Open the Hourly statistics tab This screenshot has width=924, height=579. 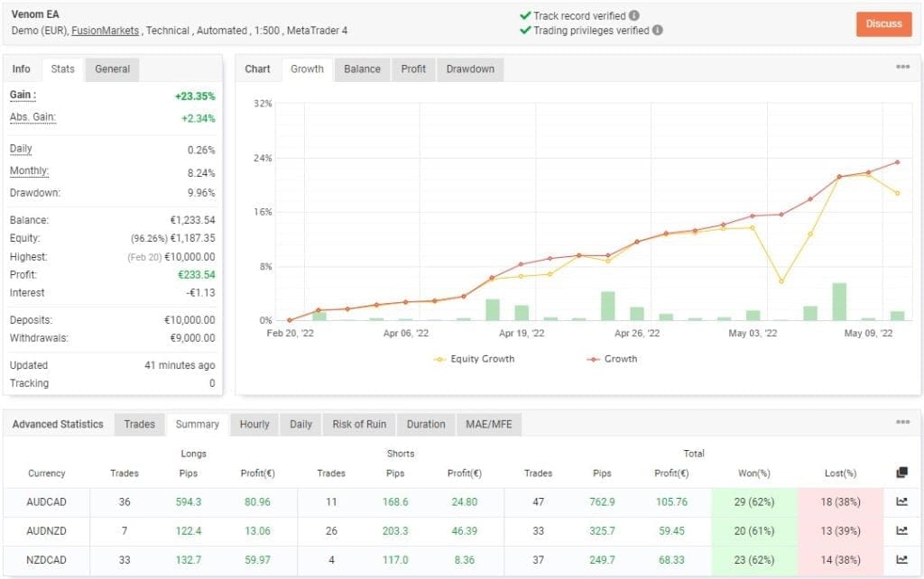254,424
